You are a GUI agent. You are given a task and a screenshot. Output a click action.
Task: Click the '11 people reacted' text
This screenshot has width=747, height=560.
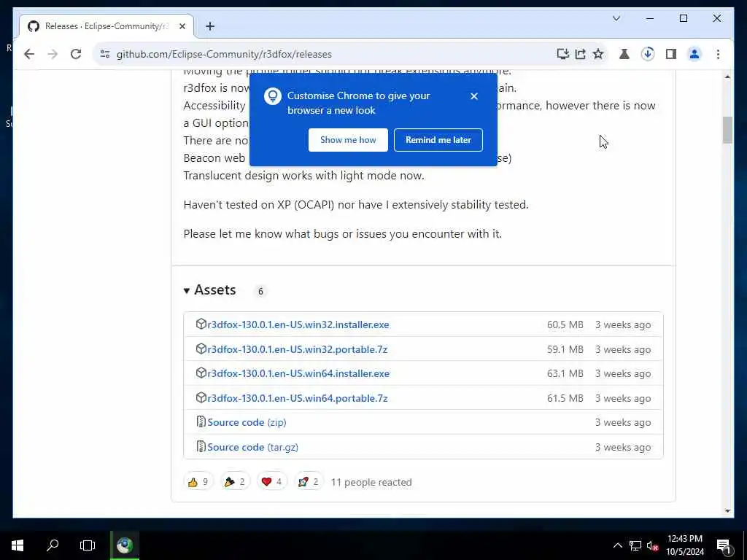pos(371,483)
